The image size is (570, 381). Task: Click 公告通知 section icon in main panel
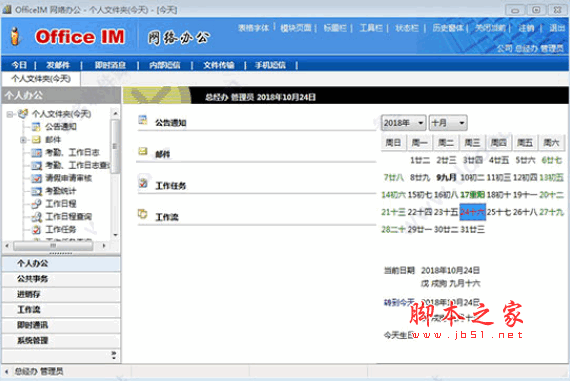click(142, 120)
